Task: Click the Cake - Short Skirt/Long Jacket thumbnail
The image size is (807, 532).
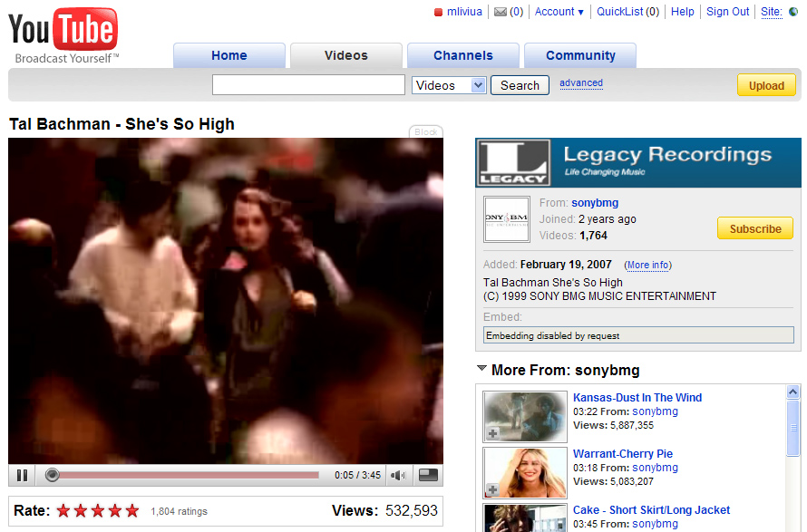Action: pyautogui.click(x=525, y=518)
